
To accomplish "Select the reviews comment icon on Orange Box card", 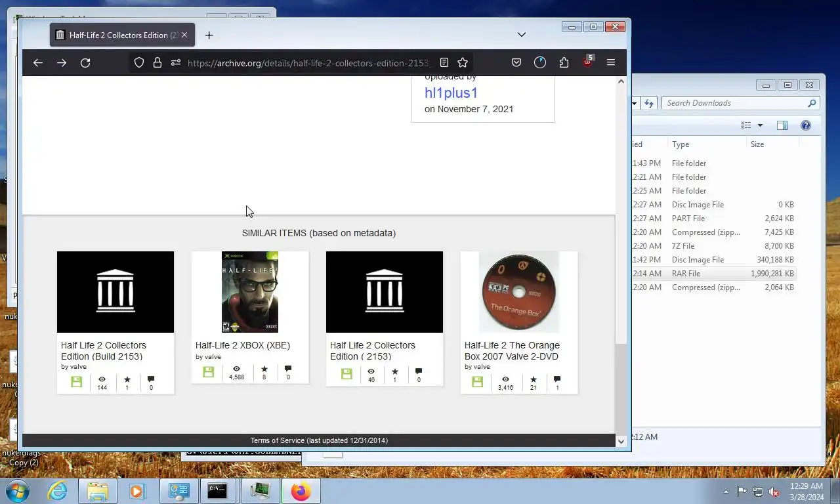I will pyautogui.click(x=557, y=379).
